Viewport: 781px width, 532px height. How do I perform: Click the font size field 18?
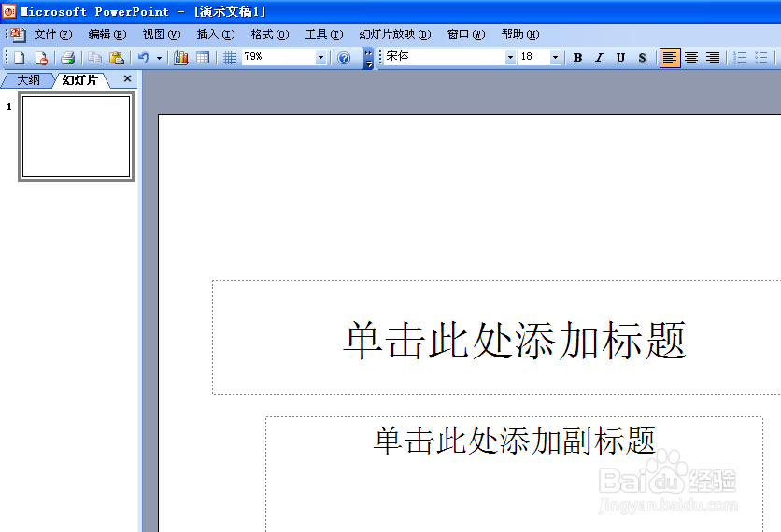click(534, 57)
